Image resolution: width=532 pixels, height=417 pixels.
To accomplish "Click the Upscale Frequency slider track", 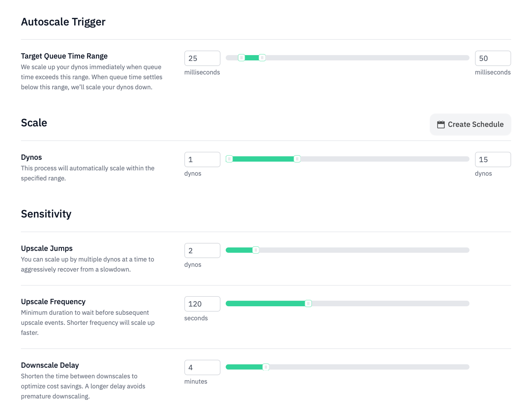I will click(x=388, y=303).
